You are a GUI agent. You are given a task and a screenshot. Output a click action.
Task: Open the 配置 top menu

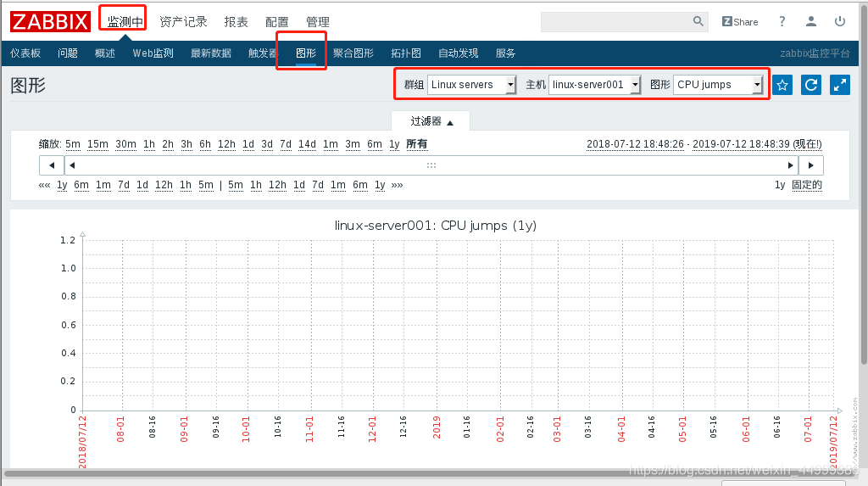point(277,21)
